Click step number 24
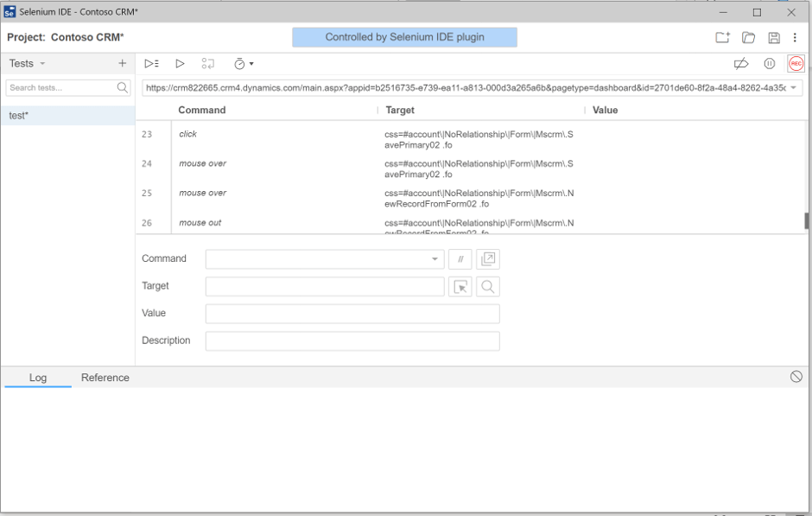Image resolution: width=812 pixels, height=516 pixels. click(147, 163)
